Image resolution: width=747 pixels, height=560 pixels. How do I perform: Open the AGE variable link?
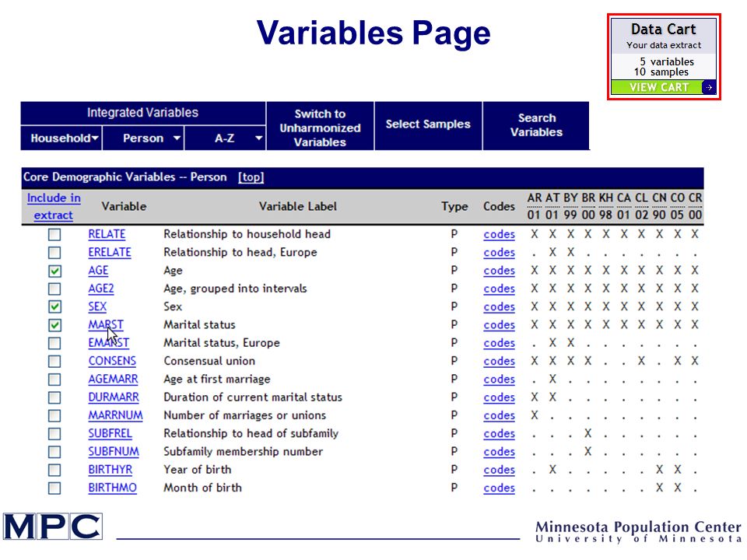point(98,271)
